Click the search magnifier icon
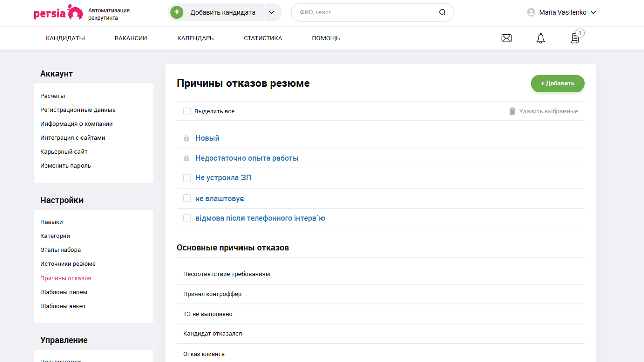Screen dimensions: 644x362 pos(442,12)
